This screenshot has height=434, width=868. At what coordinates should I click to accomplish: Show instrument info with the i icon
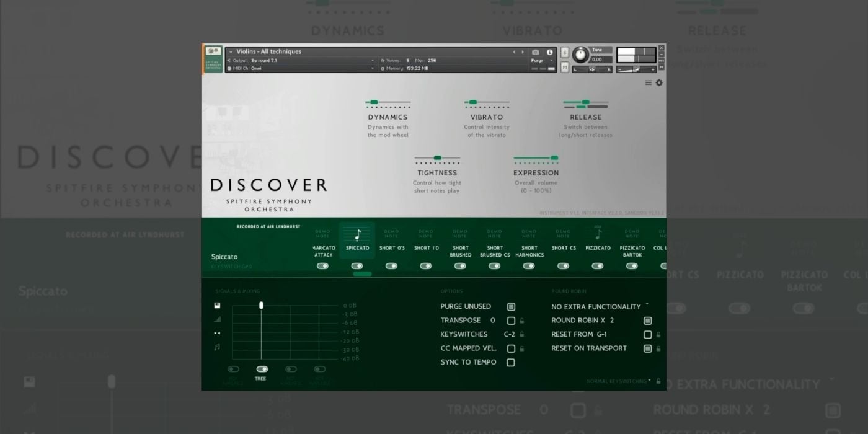click(549, 52)
